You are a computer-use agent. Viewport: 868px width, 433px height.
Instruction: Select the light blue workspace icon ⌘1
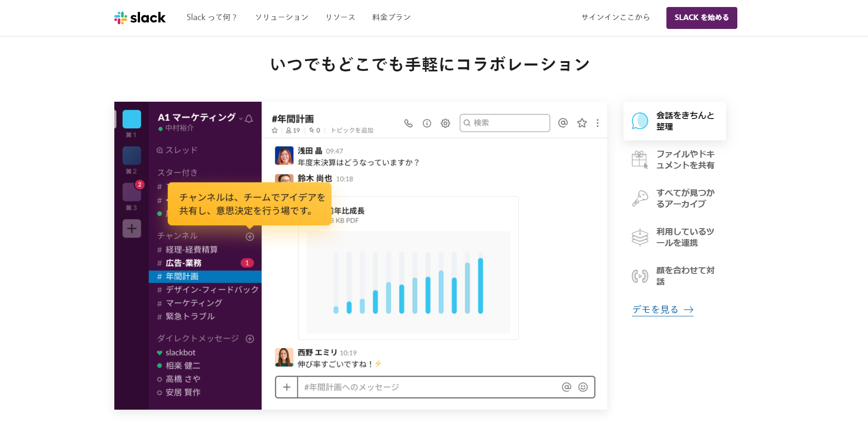[132, 119]
